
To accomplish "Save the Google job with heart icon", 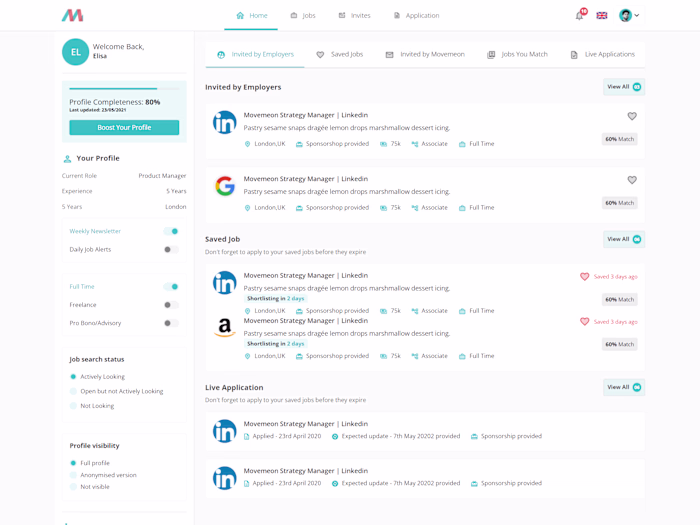I will 632,180.
